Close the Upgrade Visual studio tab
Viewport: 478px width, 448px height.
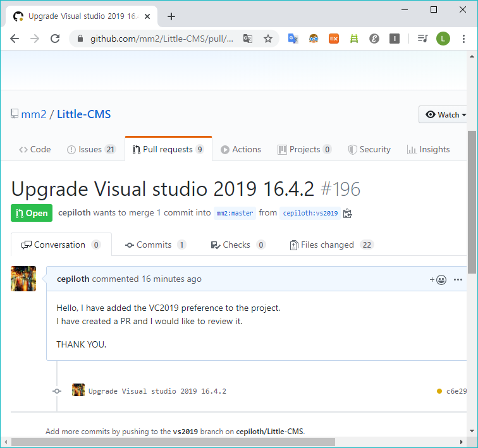click(147, 16)
